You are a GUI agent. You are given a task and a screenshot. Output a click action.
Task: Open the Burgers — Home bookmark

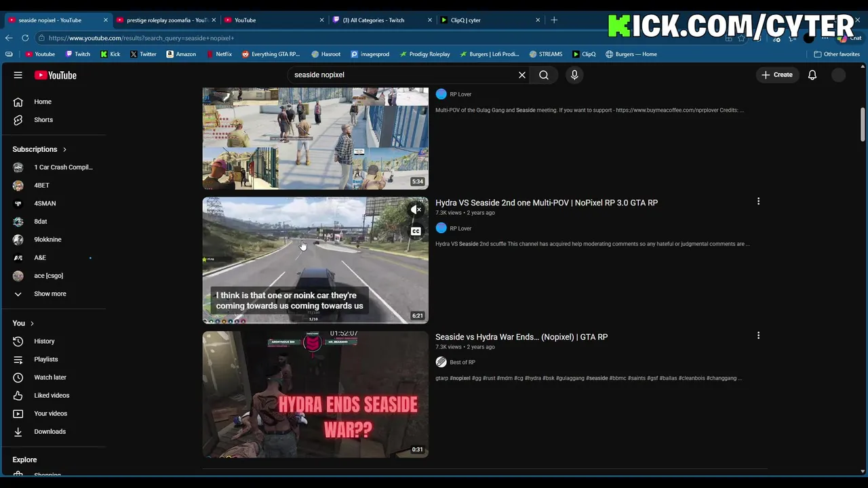[631, 54]
